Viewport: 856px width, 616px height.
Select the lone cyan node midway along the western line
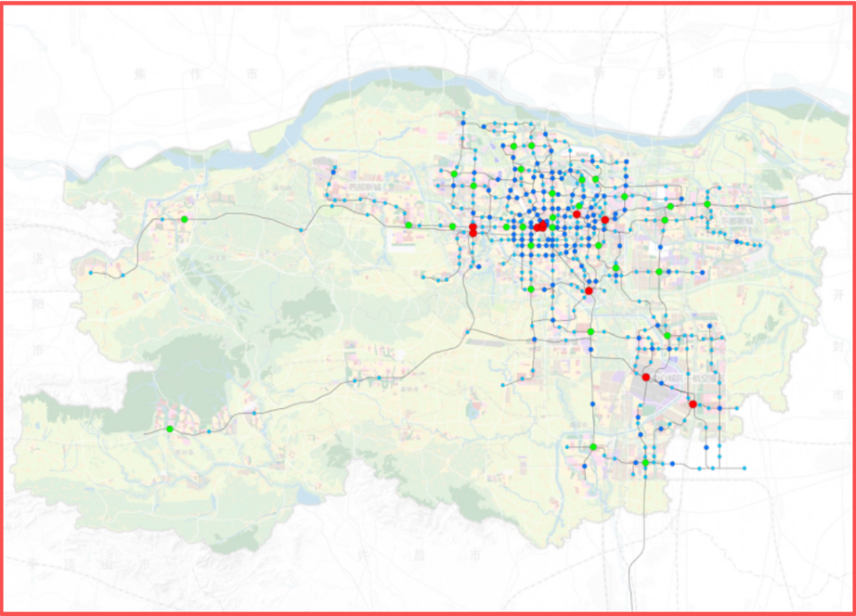click(x=301, y=230)
